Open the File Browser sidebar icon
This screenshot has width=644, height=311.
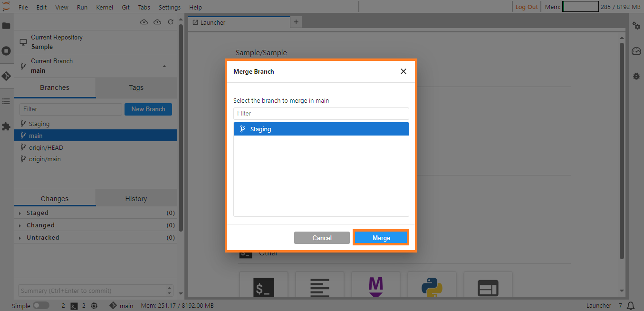[6, 26]
